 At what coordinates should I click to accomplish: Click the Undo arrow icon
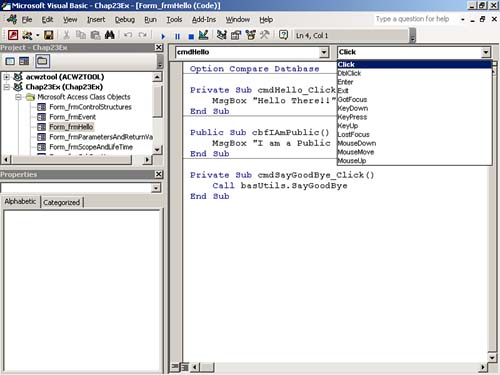(x=128, y=35)
